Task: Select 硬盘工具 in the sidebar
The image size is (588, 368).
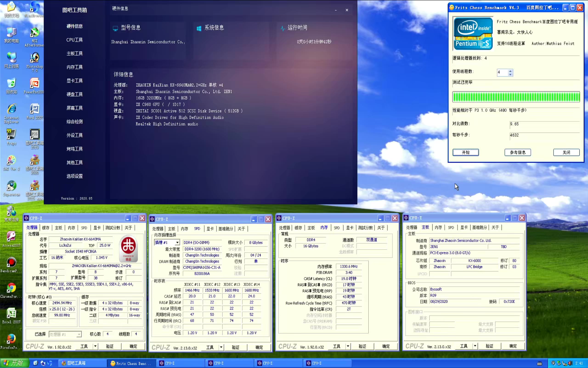Action: click(74, 94)
